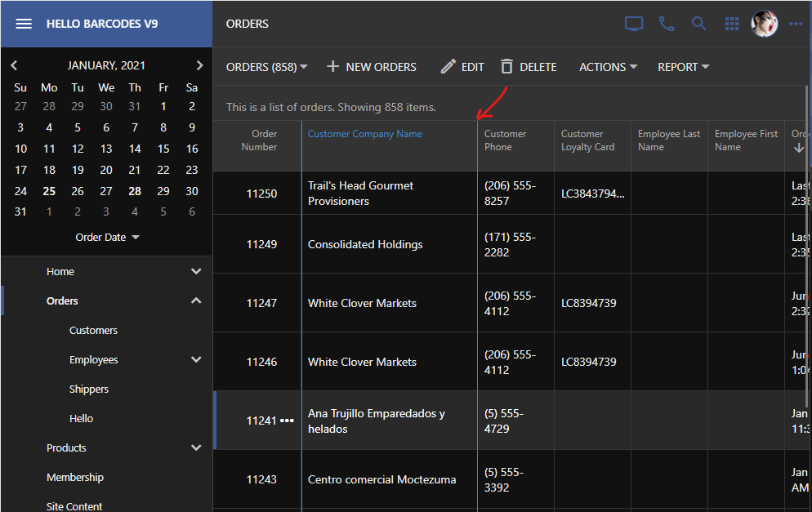This screenshot has width=812, height=512.
Task: Sort by Customer Company Name column header
Action: [364, 133]
